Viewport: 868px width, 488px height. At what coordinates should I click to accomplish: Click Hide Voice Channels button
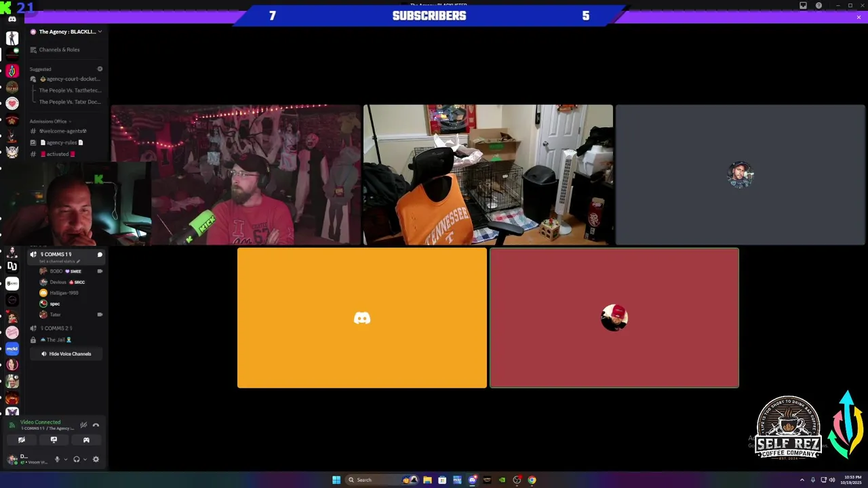coord(66,354)
